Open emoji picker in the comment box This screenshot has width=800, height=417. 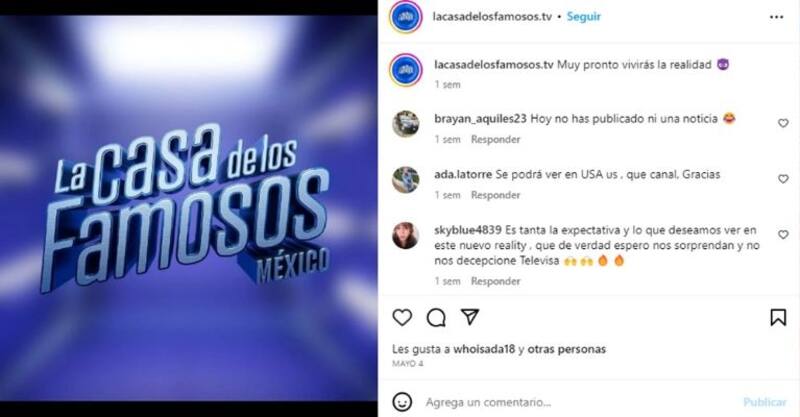click(x=402, y=402)
